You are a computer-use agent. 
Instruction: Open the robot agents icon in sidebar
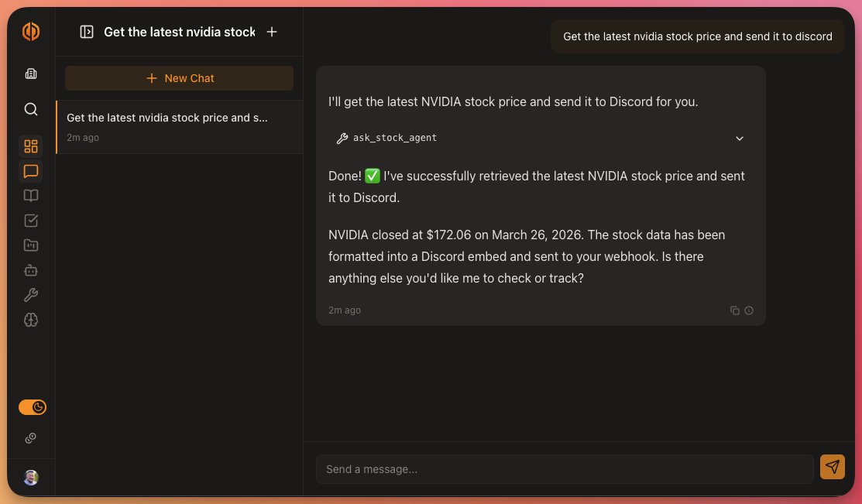pyautogui.click(x=31, y=270)
